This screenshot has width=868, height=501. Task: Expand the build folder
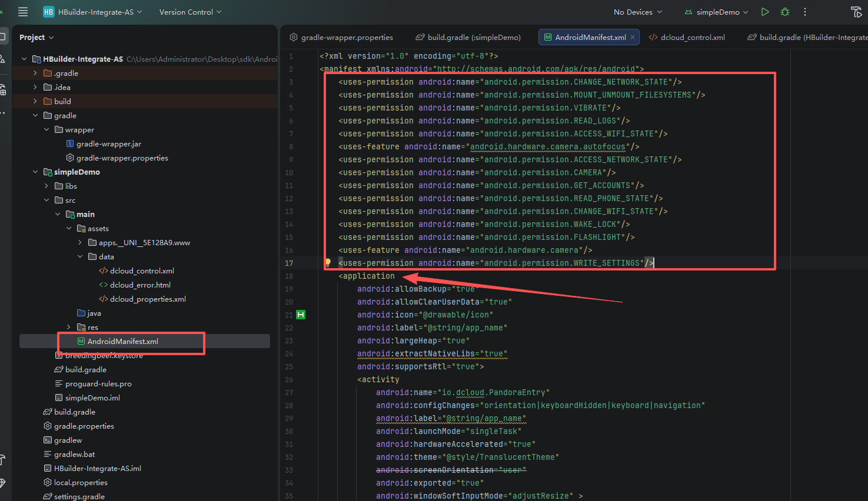[35, 101]
